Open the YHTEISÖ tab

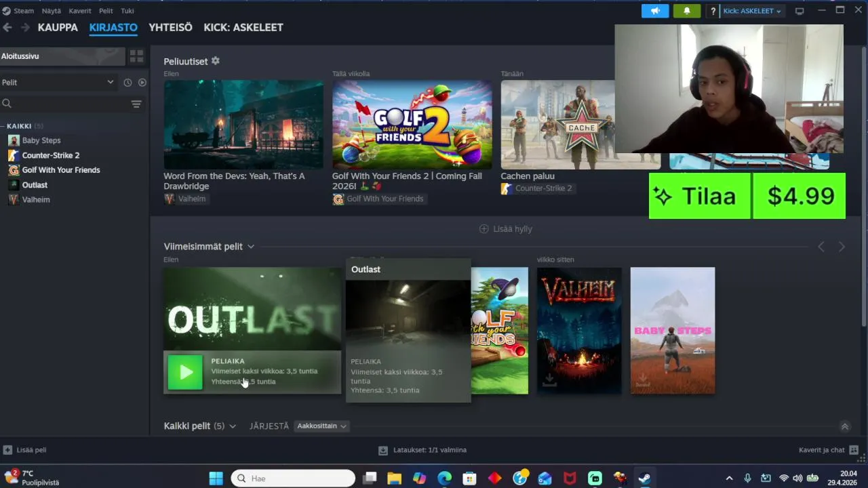[170, 27]
